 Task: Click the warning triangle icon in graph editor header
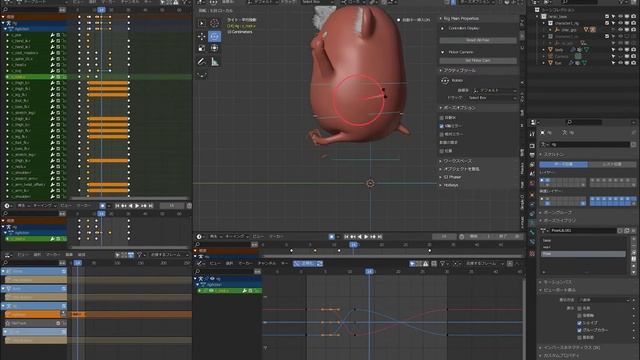coord(426,264)
